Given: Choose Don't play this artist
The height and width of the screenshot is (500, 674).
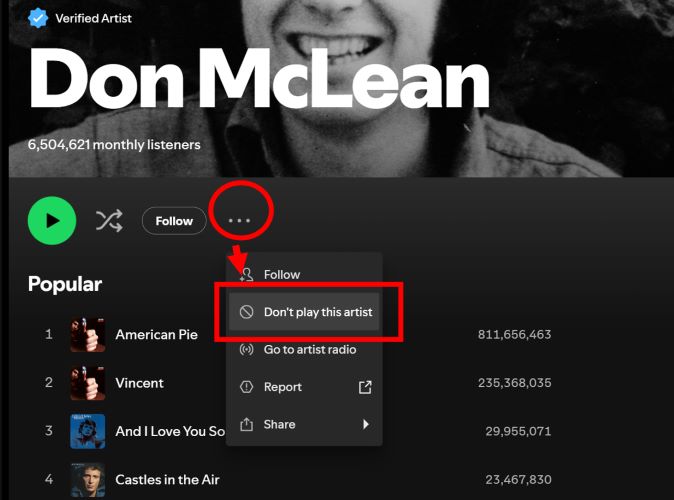Looking at the screenshot, I should (x=304, y=312).
